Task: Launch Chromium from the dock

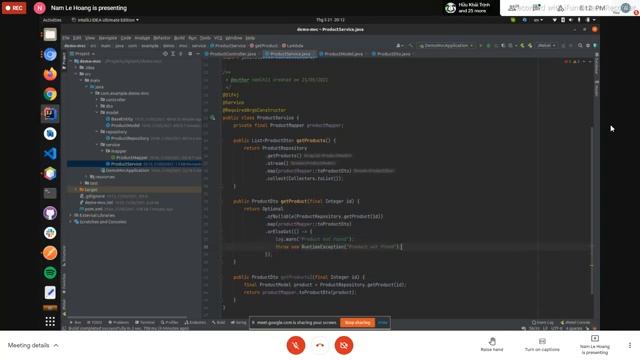Action: (x=50, y=54)
